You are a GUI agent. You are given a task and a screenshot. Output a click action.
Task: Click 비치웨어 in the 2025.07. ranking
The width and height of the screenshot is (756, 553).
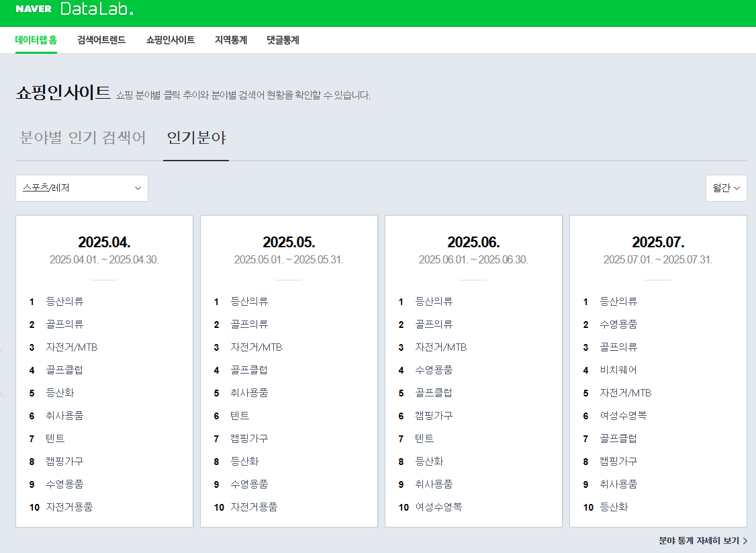coord(618,370)
